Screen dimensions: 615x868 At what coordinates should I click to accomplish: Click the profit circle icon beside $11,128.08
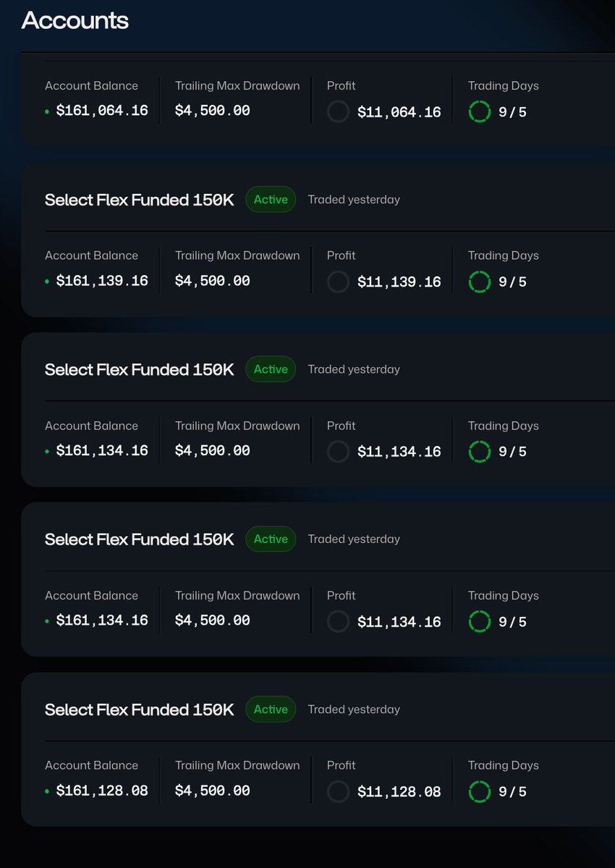click(x=338, y=791)
